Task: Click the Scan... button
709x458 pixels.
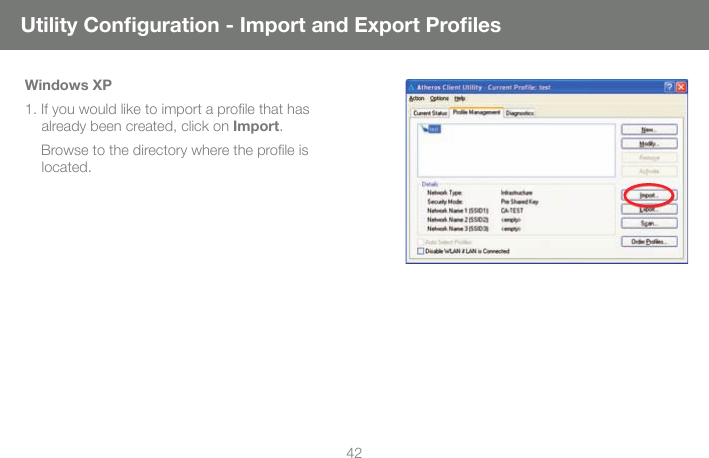Action: coord(649,223)
